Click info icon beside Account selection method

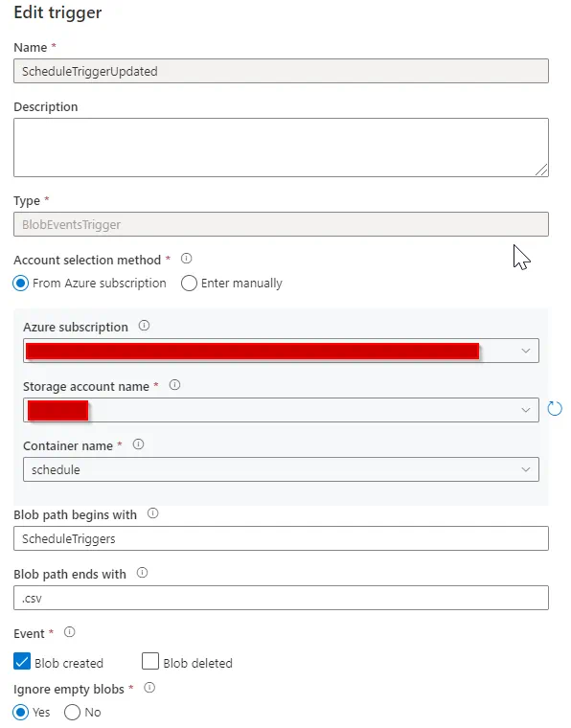click(186, 259)
